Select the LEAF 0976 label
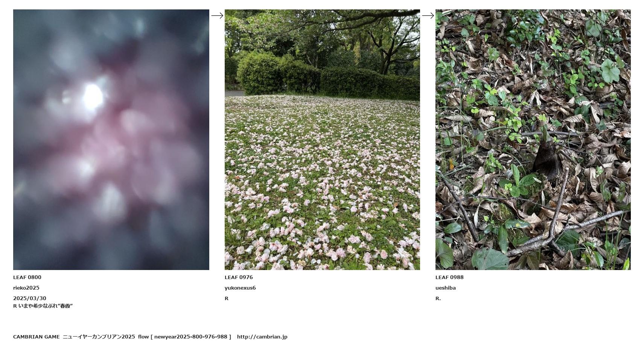 (239, 277)
